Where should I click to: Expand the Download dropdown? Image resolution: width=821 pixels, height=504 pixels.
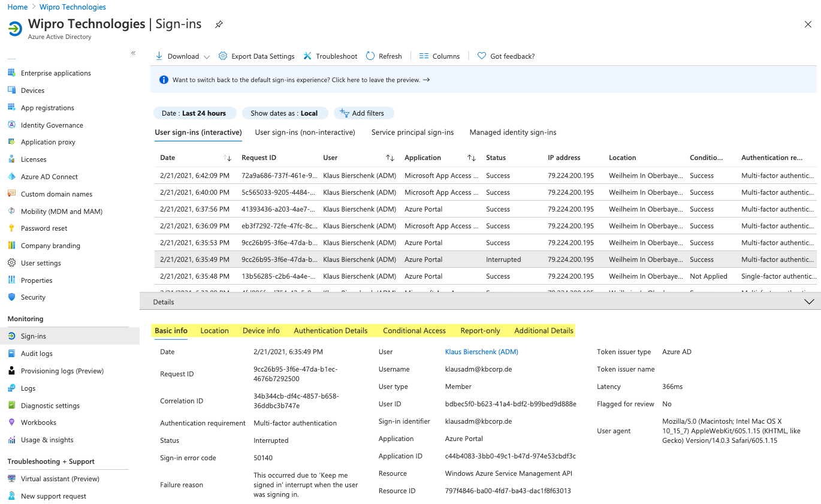click(207, 56)
